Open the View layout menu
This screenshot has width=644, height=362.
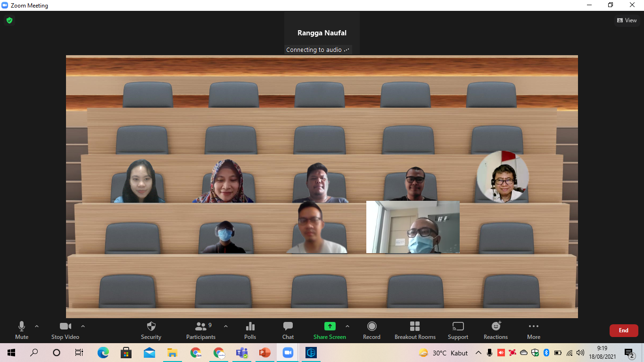627,20
